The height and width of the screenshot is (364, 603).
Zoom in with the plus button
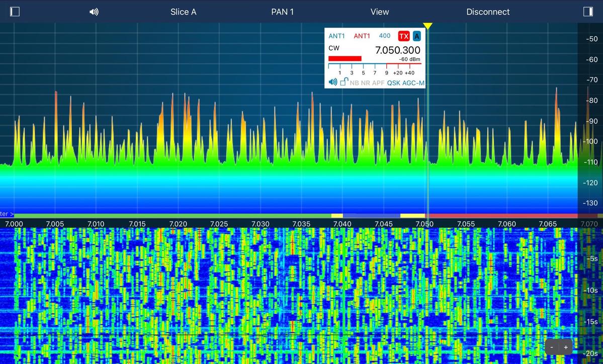[x=566, y=347]
